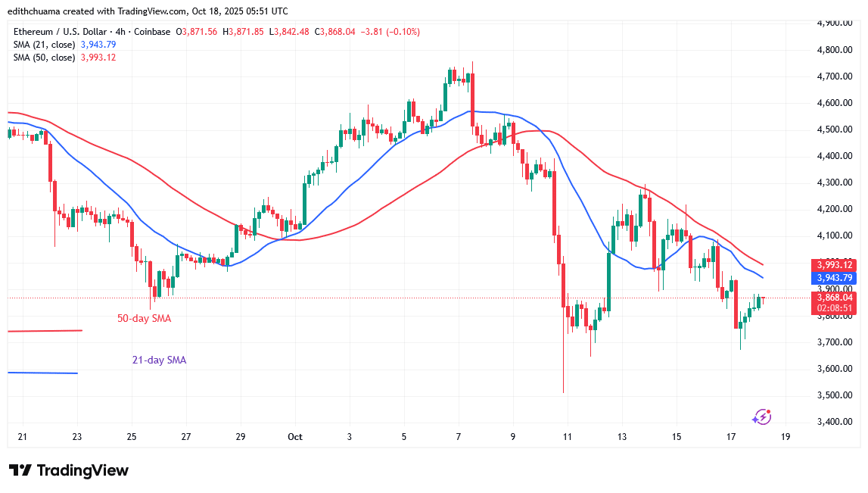Click the current price label 3,868.04
The height and width of the screenshot is (493, 868).
(835, 298)
